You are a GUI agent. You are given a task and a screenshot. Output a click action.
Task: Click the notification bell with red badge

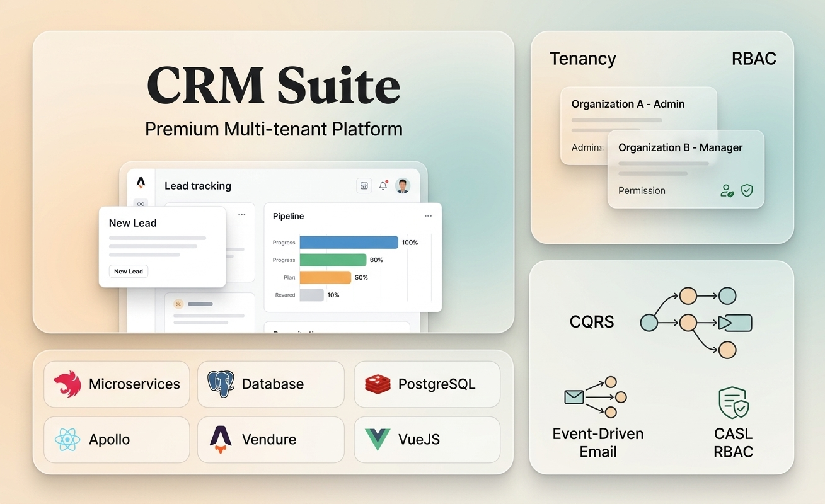click(383, 185)
